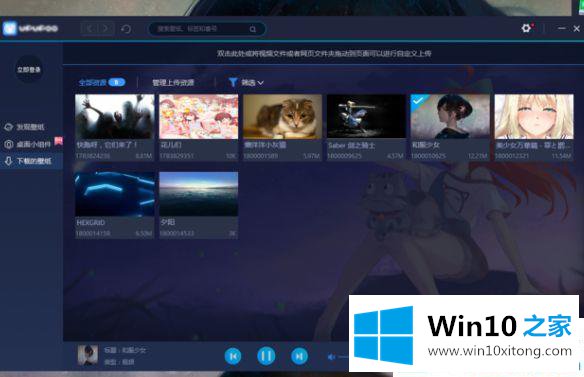Click the magnifier search icon
This screenshot has width=584, height=377.
point(253,29)
